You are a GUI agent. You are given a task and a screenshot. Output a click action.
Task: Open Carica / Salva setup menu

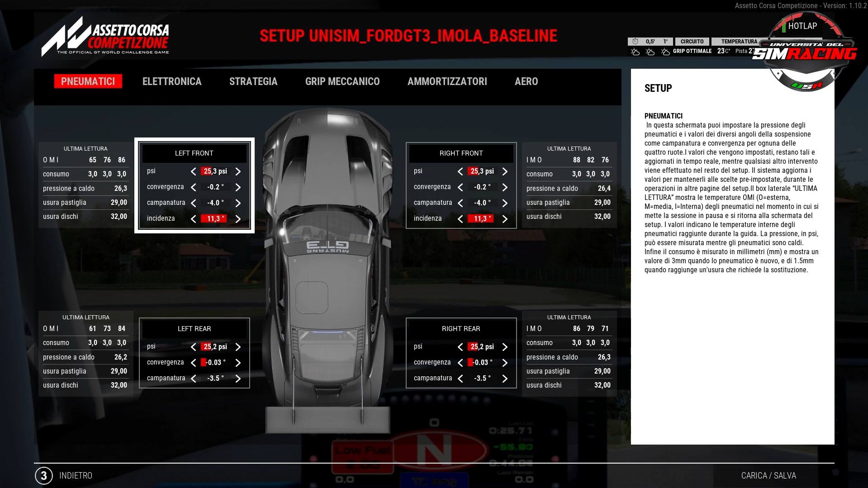pyautogui.click(x=768, y=476)
